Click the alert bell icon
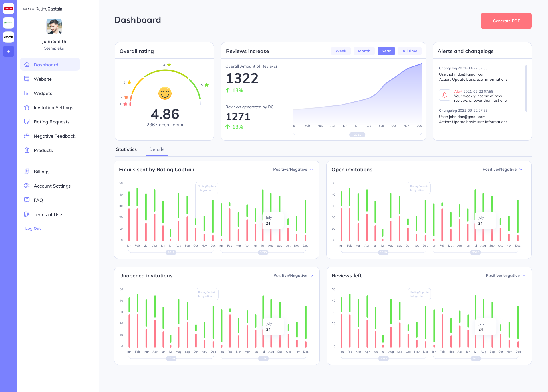 pyautogui.click(x=445, y=95)
